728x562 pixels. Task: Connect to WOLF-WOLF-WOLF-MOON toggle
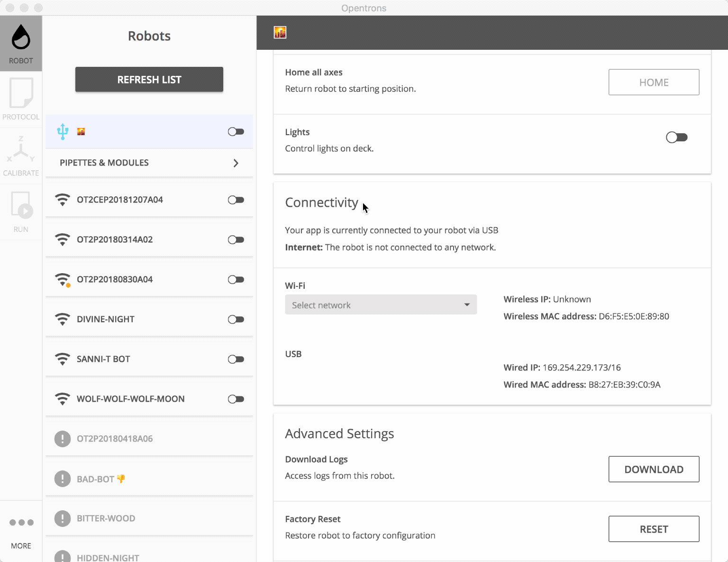(x=236, y=399)
